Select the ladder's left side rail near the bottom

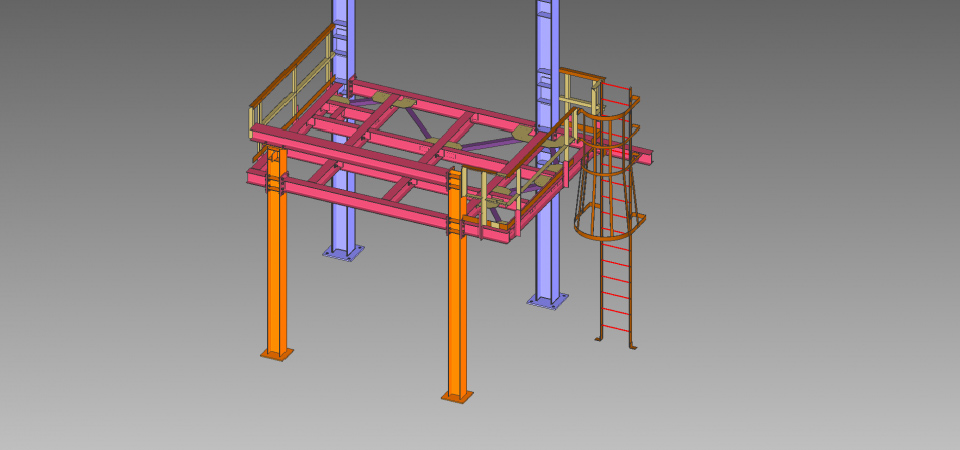click(x=600, y=310)
